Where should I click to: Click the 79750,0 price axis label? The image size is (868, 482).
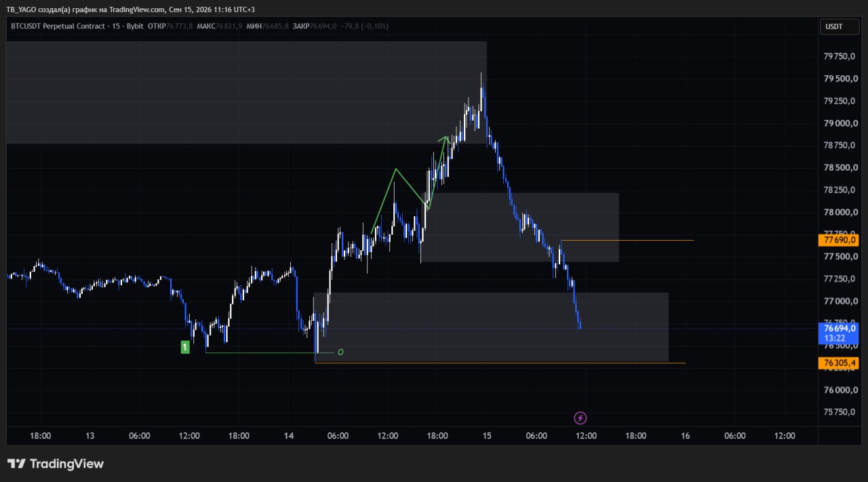[838, 57]
